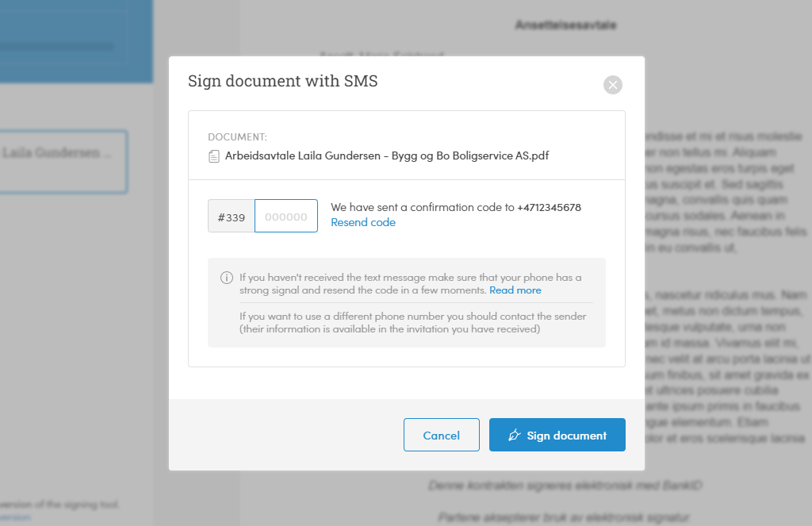The width and height of the screenshot is (812, 526).
Task: Click the Sign document button label
Action: (x=566, y=436)
